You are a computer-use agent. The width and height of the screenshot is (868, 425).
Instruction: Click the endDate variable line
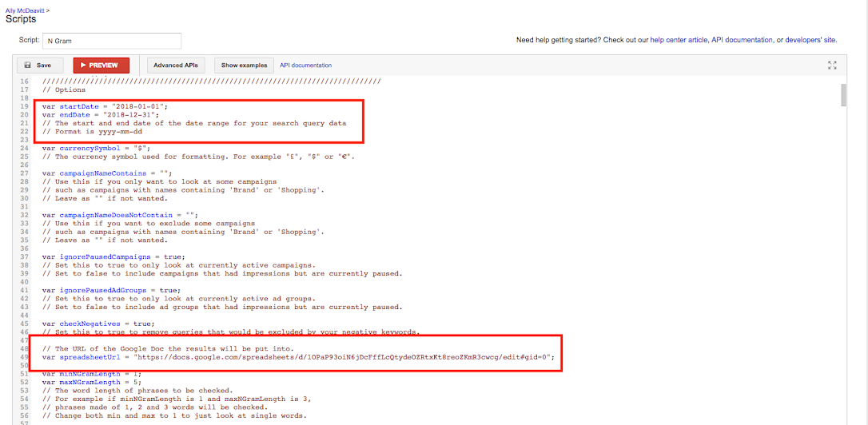tap(100, 114)
